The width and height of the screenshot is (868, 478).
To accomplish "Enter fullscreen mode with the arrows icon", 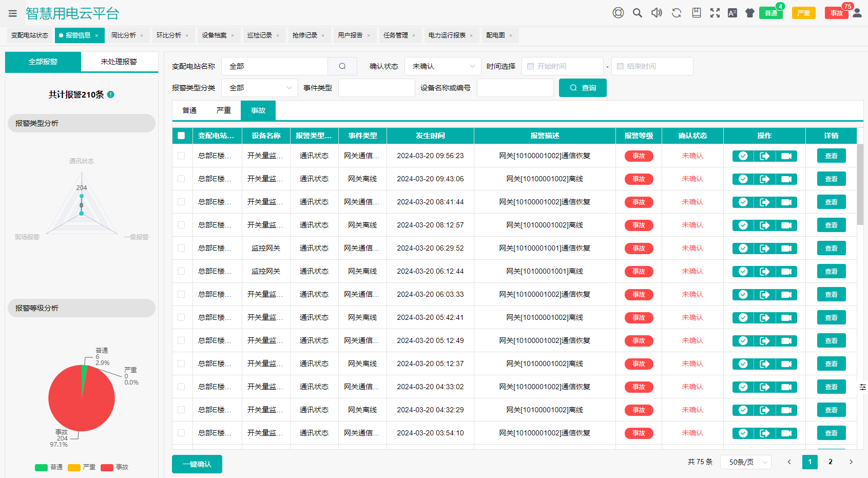I will tap(715, 13).
